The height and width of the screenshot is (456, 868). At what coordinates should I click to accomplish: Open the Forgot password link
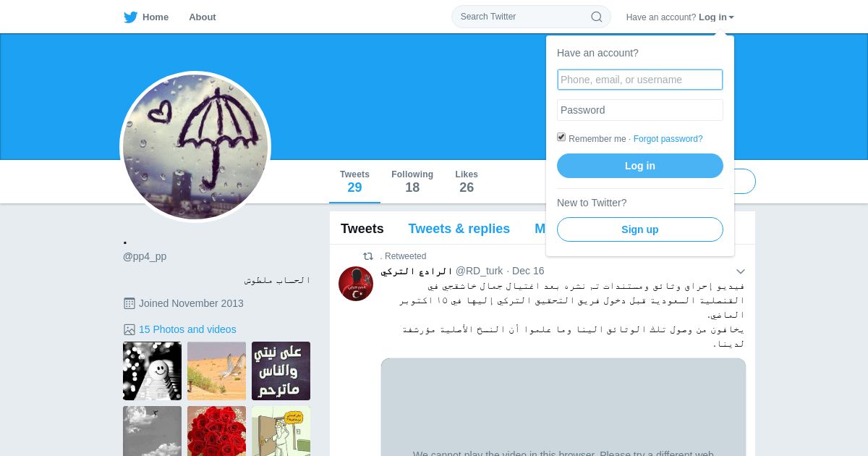point(668,139)
